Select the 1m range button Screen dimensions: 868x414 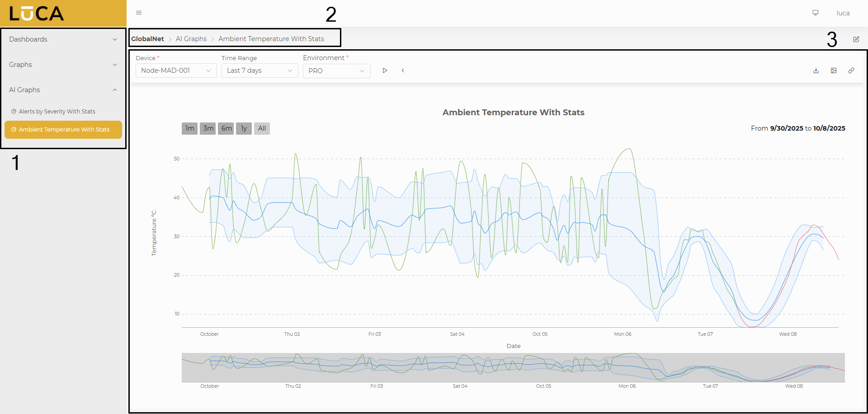[x=189, y=128]
